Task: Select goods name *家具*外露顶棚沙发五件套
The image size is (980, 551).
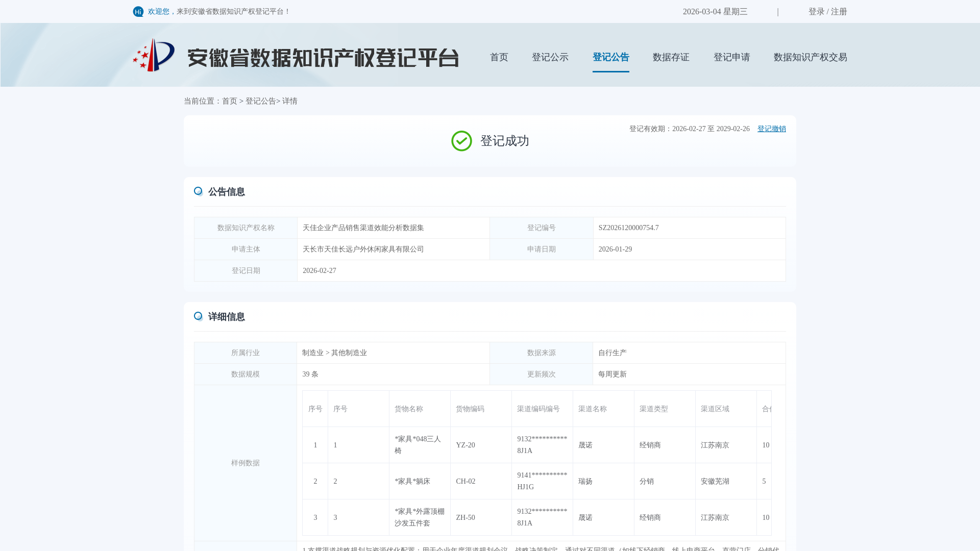Action: point(420,517)
